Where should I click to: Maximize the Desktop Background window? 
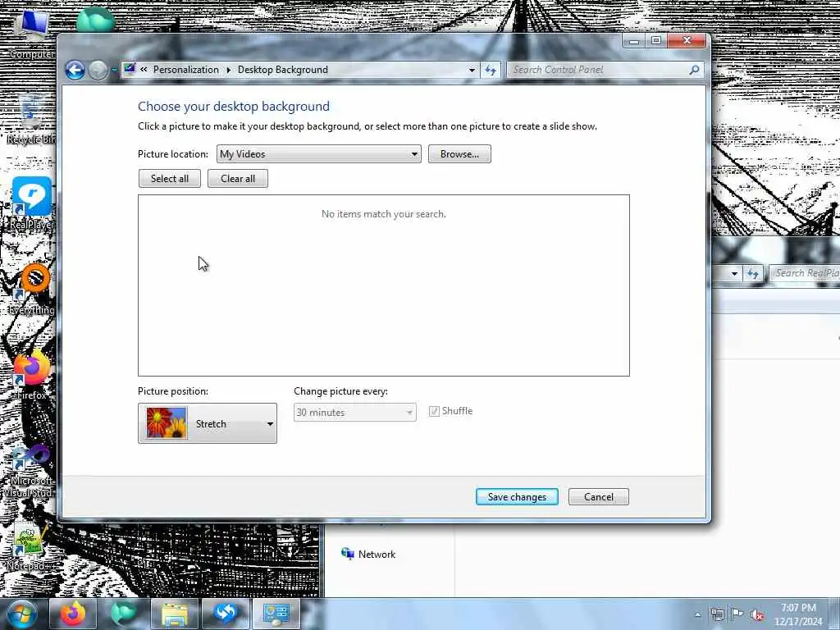656,41
